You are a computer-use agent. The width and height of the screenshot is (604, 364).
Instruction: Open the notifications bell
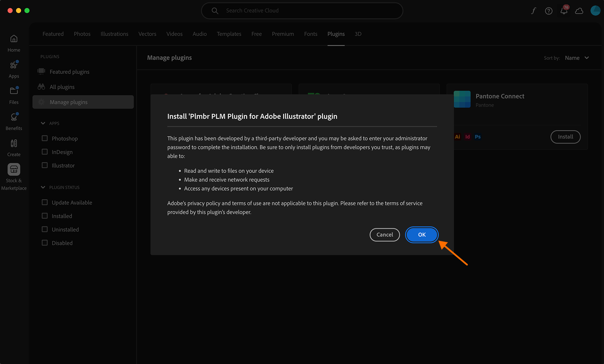point(564,11)
